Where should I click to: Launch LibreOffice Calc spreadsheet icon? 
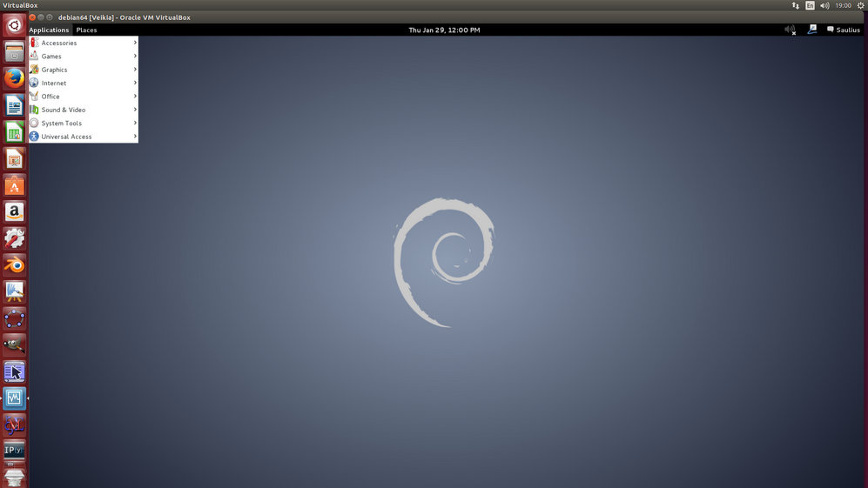tap(14, 132)
